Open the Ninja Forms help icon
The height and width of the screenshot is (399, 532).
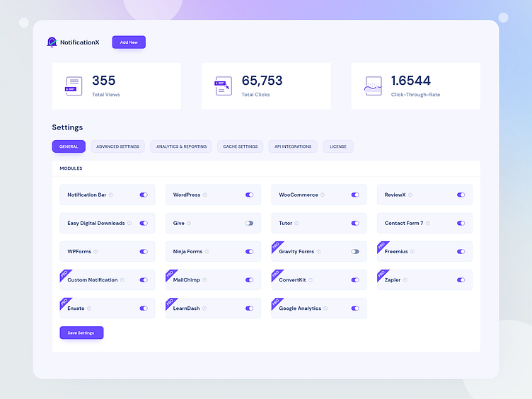pyautogui.click(x=207, y=251)
